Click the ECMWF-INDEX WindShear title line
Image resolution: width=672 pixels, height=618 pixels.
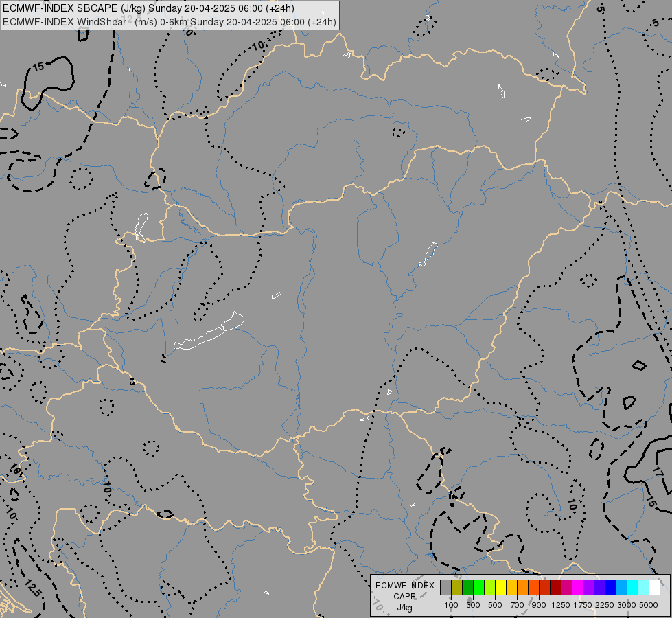(170, 22)
